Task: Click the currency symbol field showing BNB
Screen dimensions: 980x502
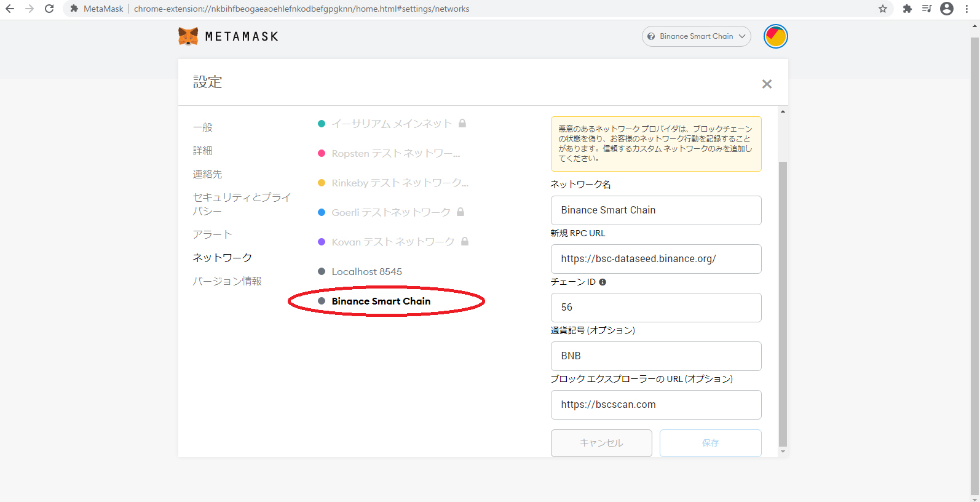Action: [656, 356]
